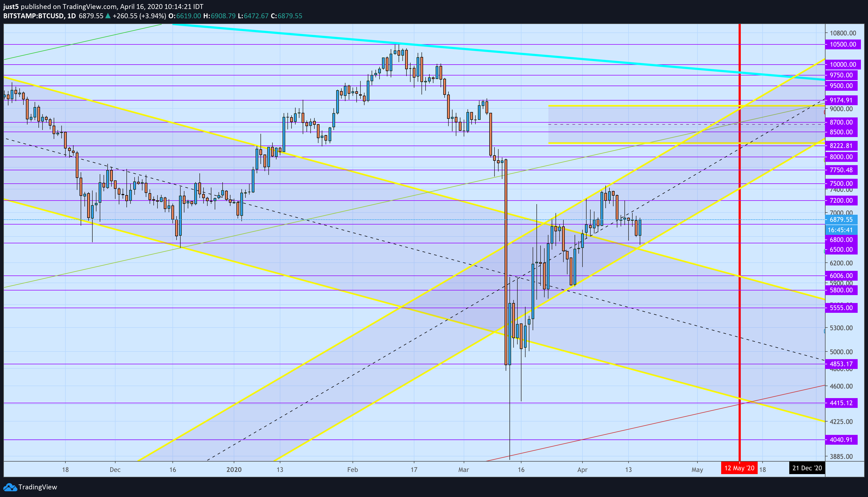Select the 8700.00 price level label

click(841, 122)
